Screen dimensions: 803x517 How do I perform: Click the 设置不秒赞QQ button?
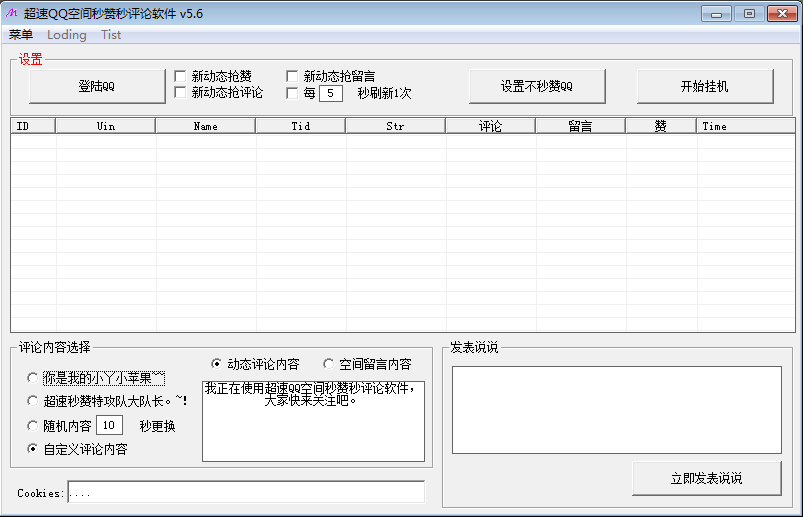coord(537,86)
